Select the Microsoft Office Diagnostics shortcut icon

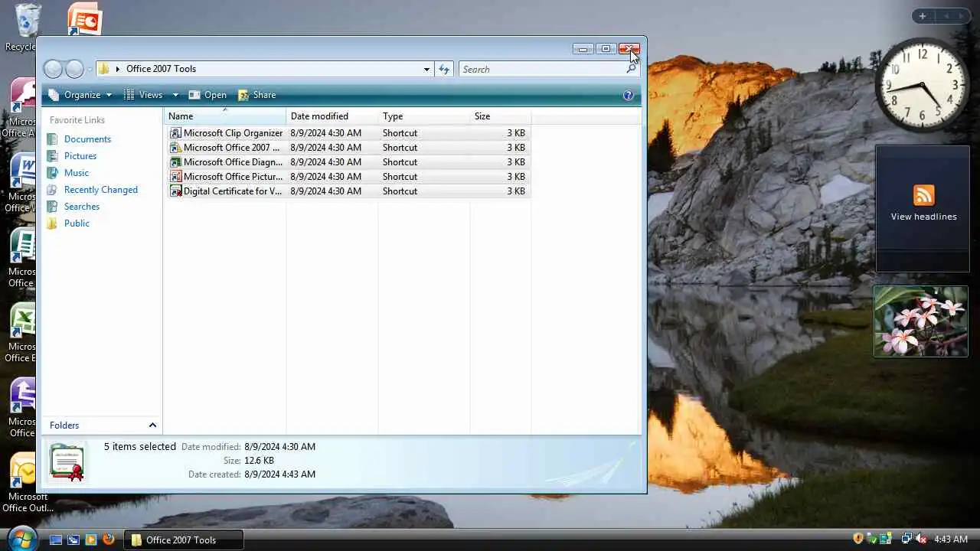[175, 162]
